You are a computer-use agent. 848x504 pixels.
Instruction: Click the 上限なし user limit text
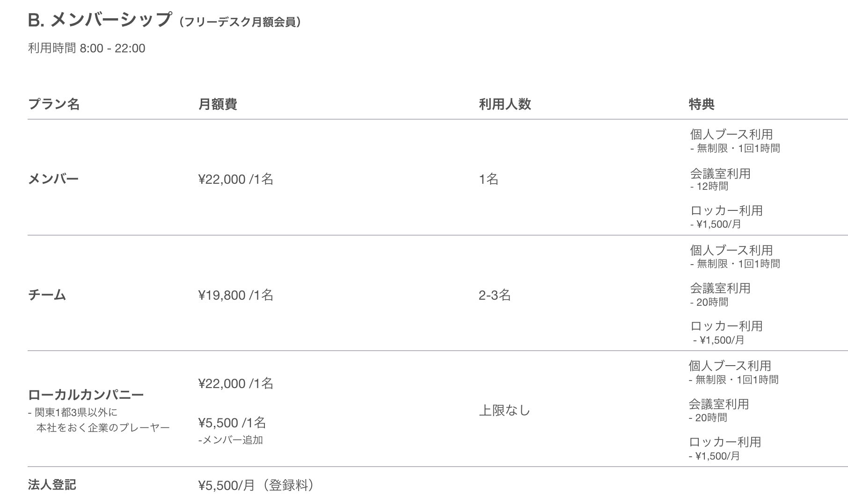click(x=504, y=410)
